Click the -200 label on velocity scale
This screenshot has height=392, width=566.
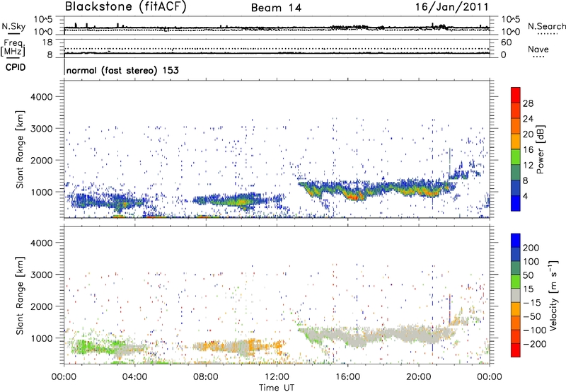pyautogui.click(x=533, y=344)
